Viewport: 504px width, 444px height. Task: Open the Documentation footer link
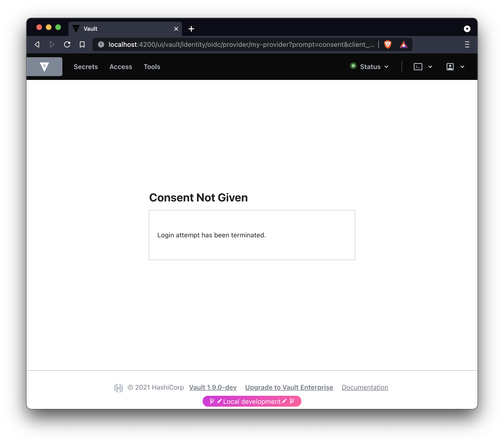coord(365,387)
